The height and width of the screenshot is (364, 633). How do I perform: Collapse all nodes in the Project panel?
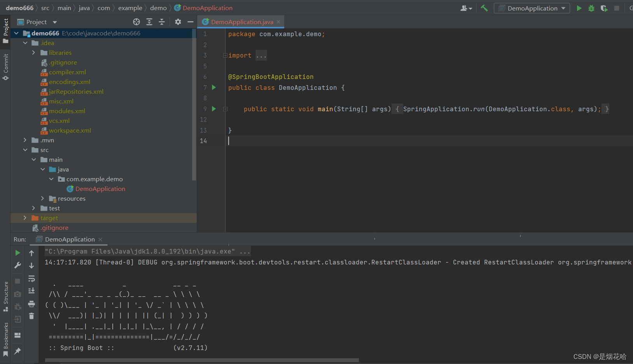162,22
